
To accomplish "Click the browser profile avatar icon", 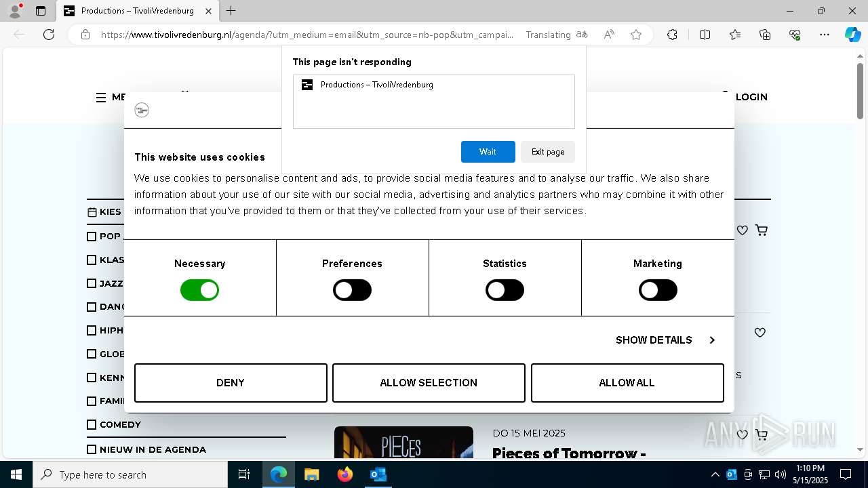I will [15, 11].
